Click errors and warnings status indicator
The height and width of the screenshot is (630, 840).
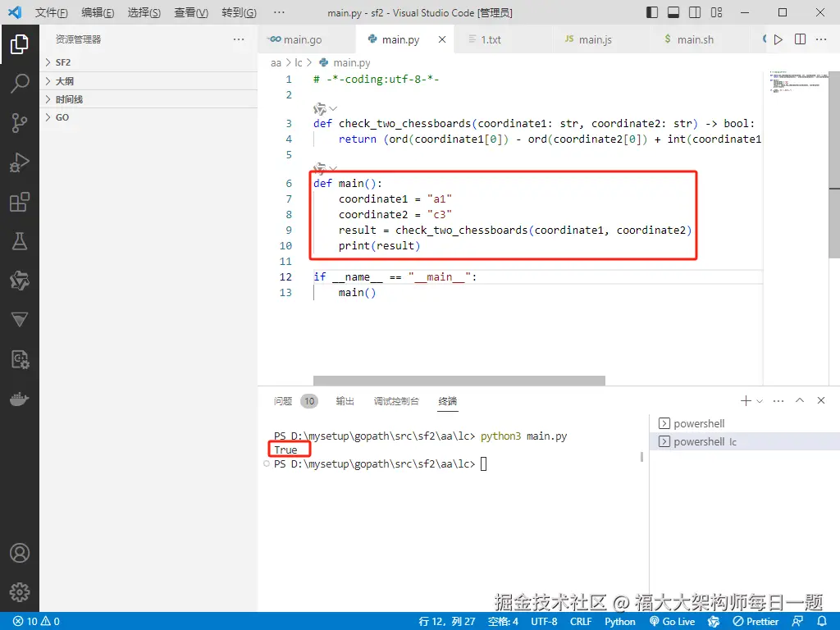click(x=36, y=622)
